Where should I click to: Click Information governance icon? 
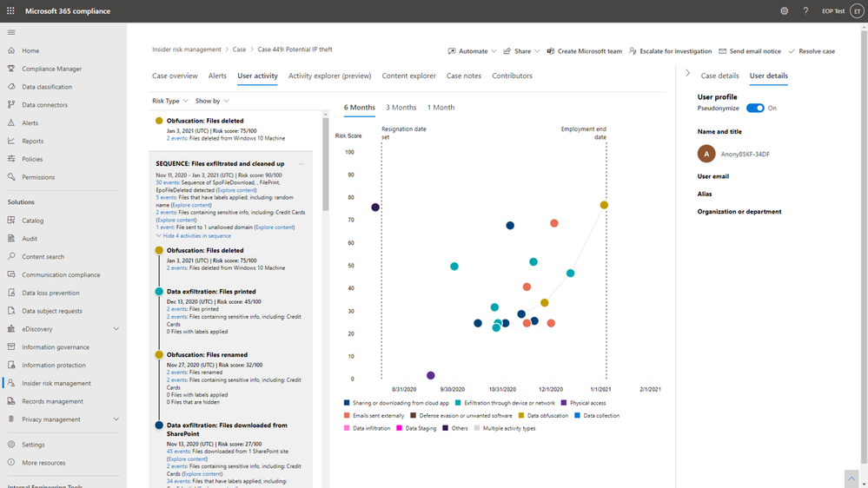[11, 347]
